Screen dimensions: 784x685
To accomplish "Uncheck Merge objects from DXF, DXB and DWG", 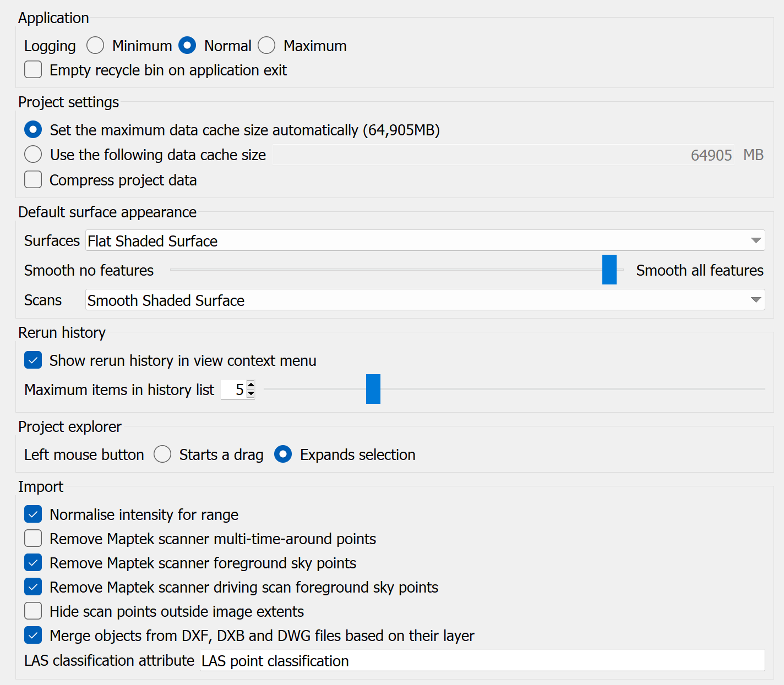I will (x=33, y=635).
